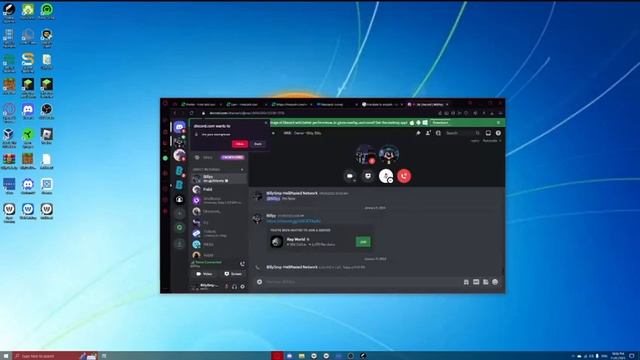Click the share screen icon in call controls

[x=368, y=176]
